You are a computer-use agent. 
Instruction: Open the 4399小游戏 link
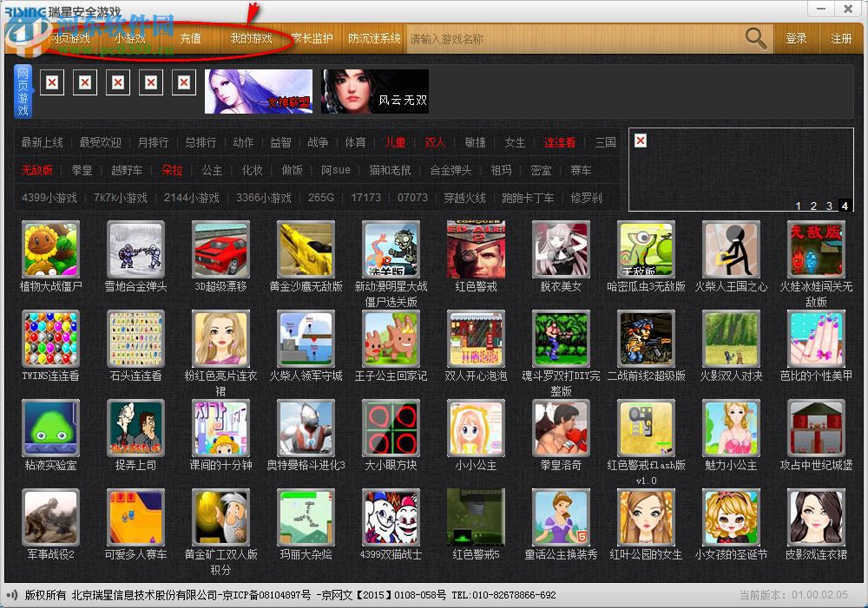(49, 198)
